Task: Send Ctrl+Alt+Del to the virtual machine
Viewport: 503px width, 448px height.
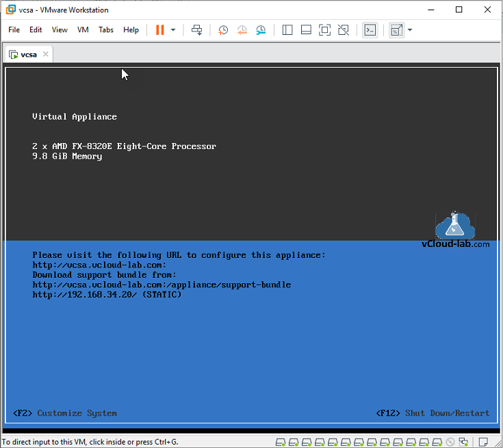Action: [196, 30]
